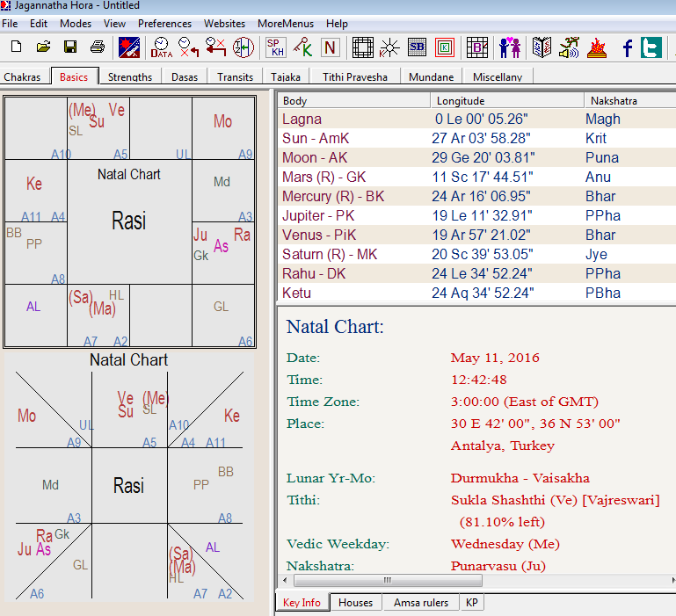Viewport: 676px width, 616px height.
Task: Click the sun and telescope toolbar icon
Action: [x=129, y=47]
